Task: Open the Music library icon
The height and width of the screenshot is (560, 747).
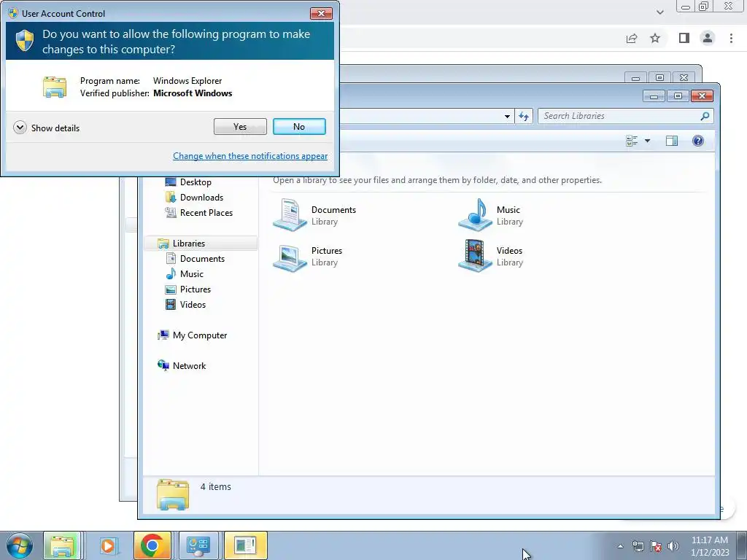Action: (x=475, y=215)
